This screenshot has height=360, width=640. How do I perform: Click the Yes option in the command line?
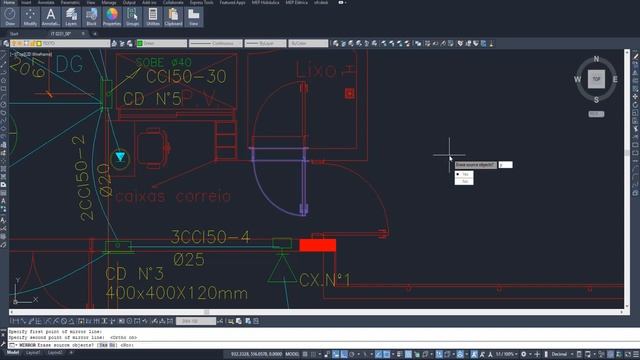click(103, 345)
